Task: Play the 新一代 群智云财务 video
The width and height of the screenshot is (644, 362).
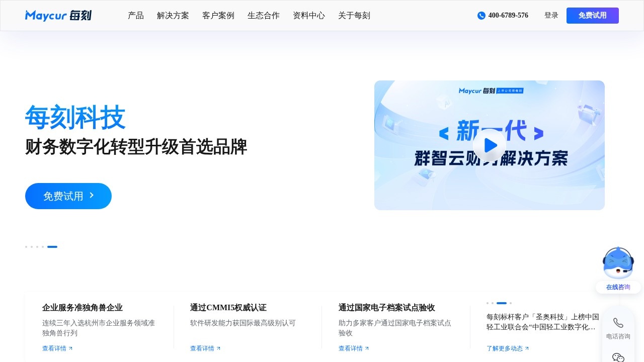Action: [x=490, y=145]
